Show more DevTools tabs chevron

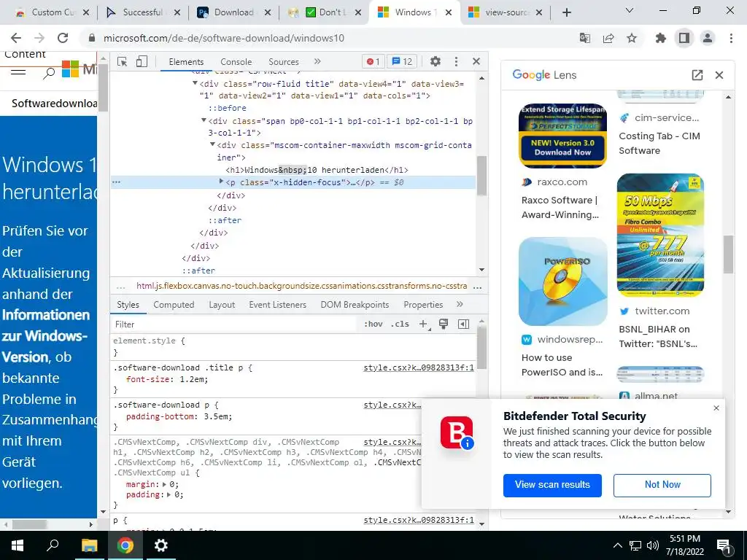pyautogui.click(x=318, y=61)
